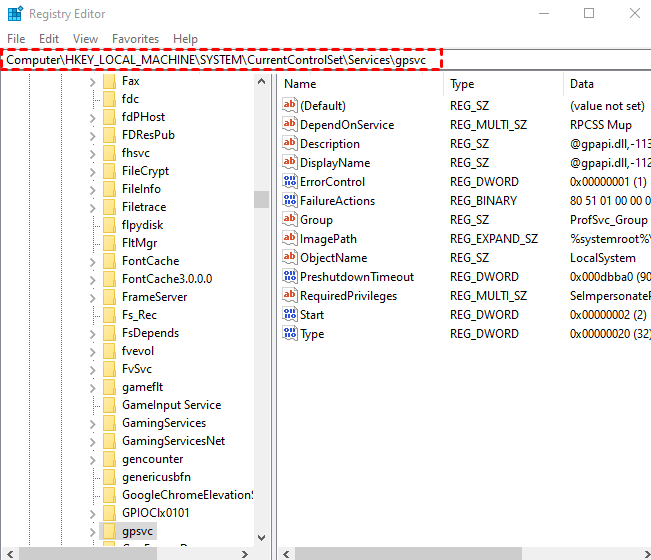This screenshot has height=560, width=651.
Task: Expand the fhsvc key
Action: [x=93, y=154]
